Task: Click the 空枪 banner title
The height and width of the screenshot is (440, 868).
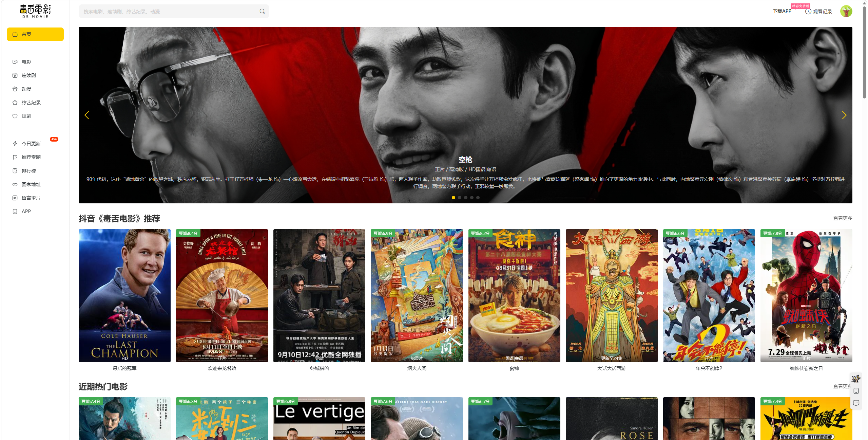Action: coord(465,160)
